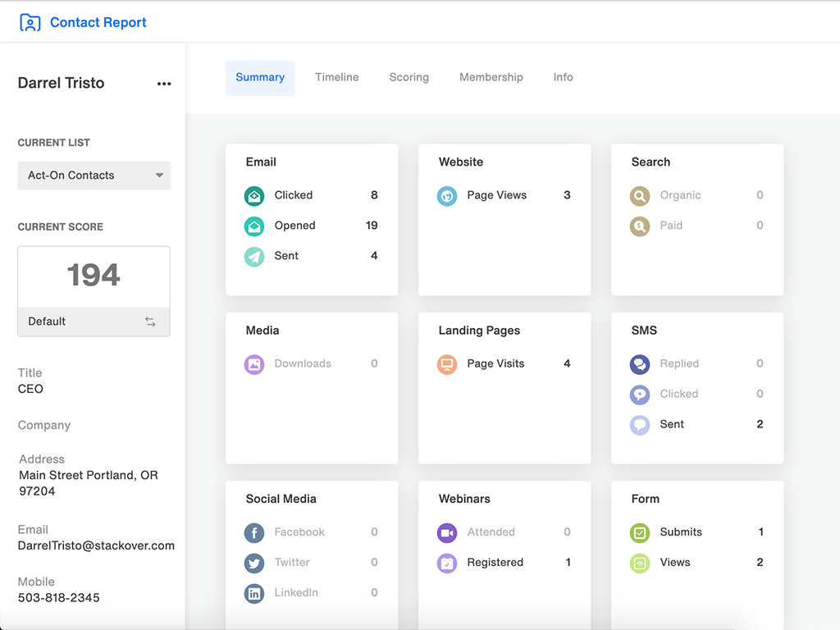Click the Contact Report folder icon
The width and height of the screenshot is (840, 630).
click(30, 22)
